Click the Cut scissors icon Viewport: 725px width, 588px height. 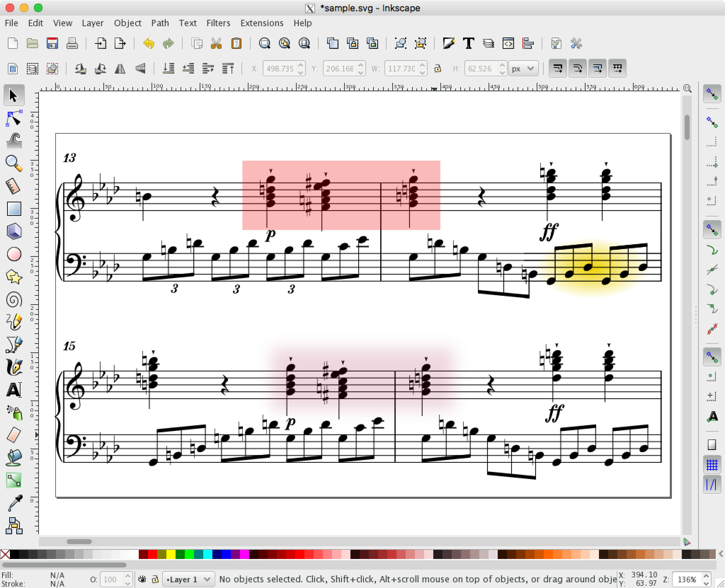pos(216,44)
